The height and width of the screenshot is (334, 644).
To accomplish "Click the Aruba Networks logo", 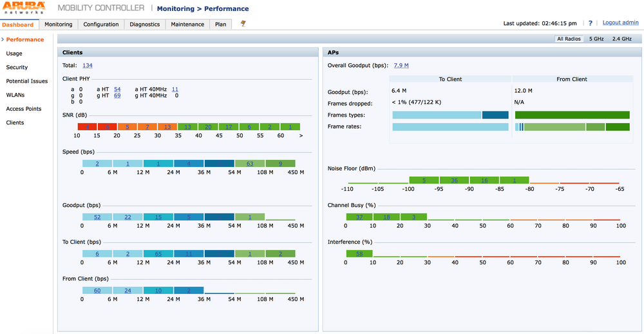I will pyautogui.click(x=24, y=7).
